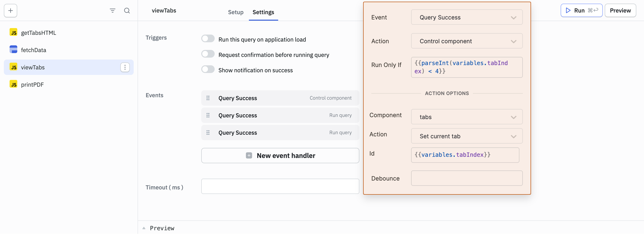Image resolution: width=644 pixels, height=234 pixels.
Task: Turn on Show notification on success
Action: (208, 69)
